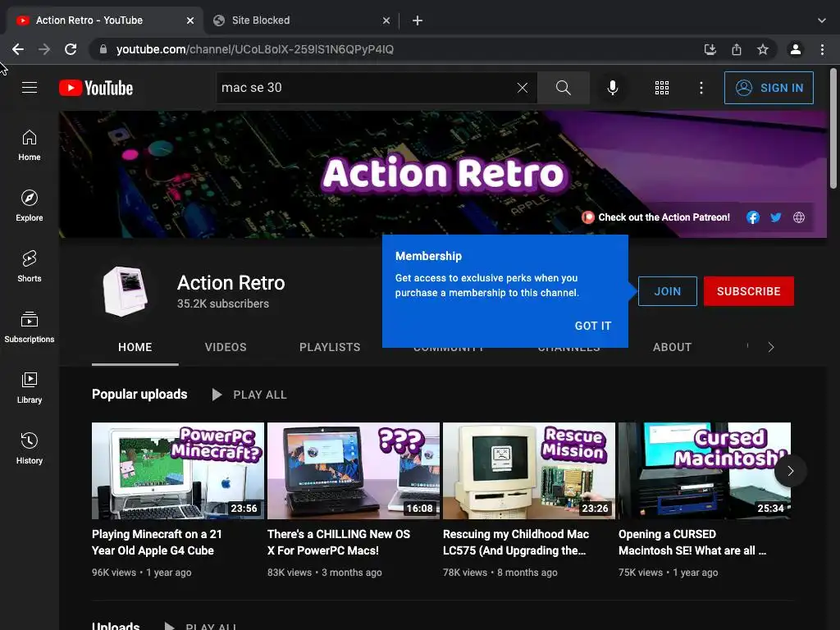Open the CHILLING New OS X video thumbnail
Viewport: 840px width, 630px height.
point(354,471)
